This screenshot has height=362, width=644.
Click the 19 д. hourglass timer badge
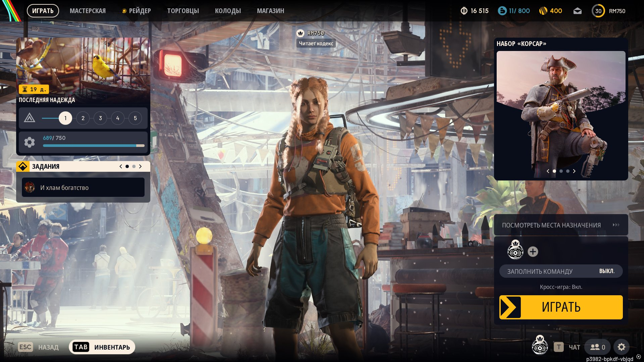34,89
